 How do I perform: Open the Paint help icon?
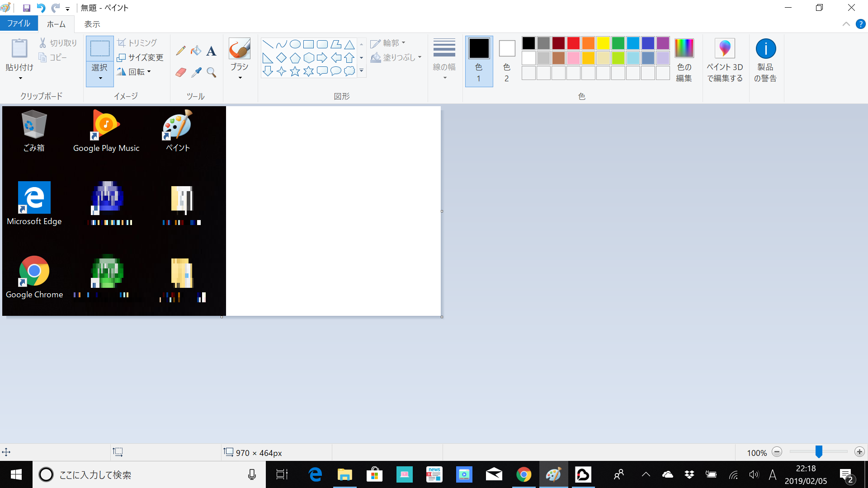860,24
